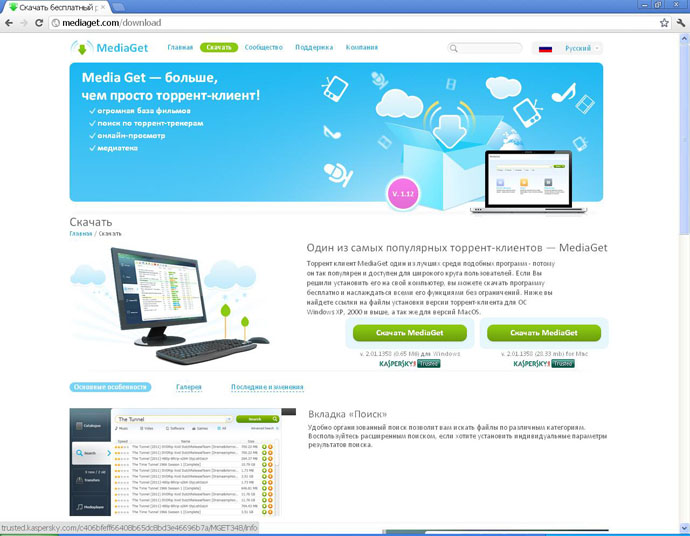This screenshot has height=536, width=690.
Task: Click the banner text онлайн-просмотр
Action: 131,136
